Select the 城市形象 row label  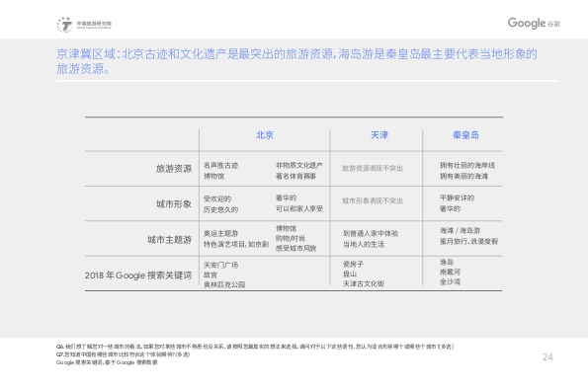pos(174,203)
